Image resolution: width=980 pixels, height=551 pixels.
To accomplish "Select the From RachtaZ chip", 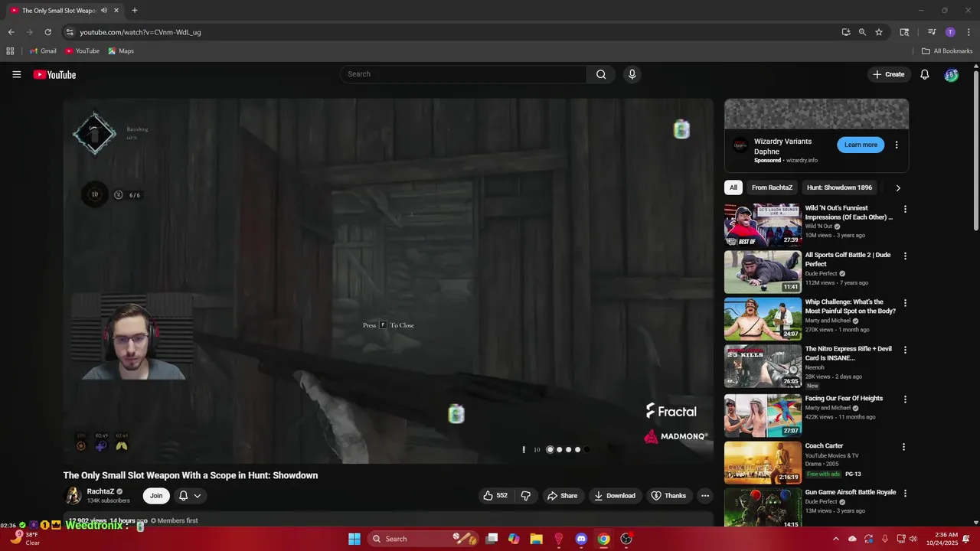I will [772, 187].
